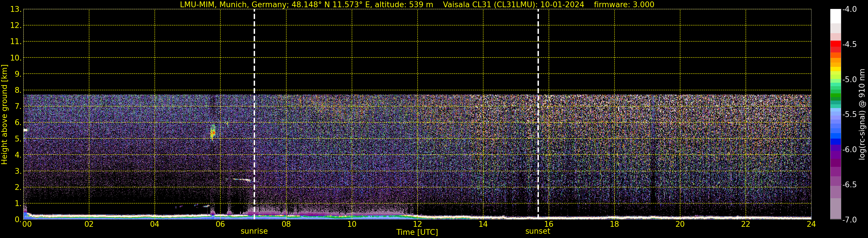Click the "16" tick on the time axis
868x238 pixels.
click(549, 224)
